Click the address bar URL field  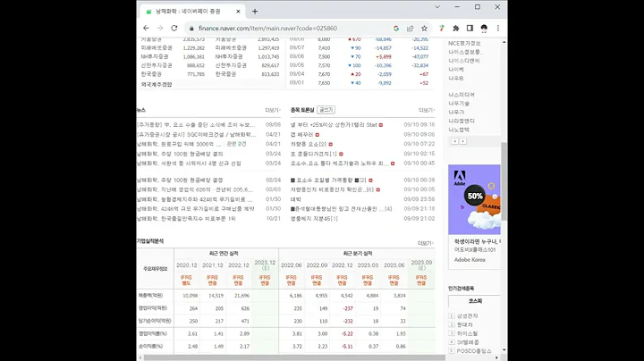(267, 29)
